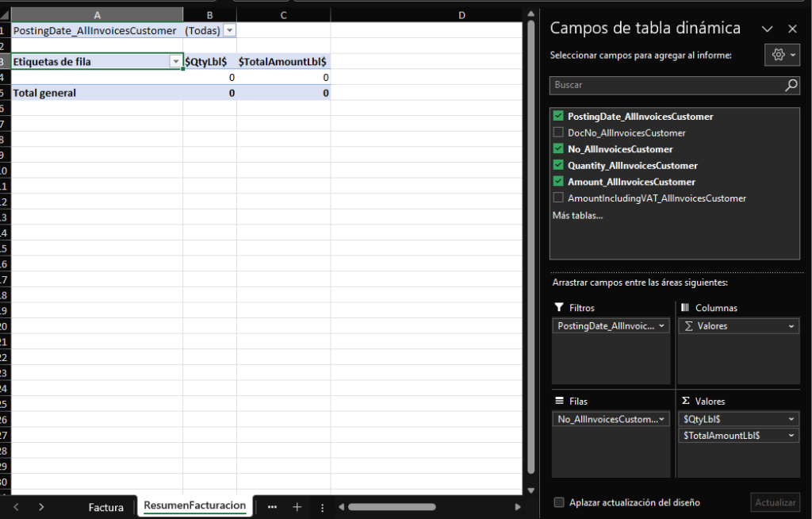Select the Total general cell
This screenshot has height=519, width=812.
point(97,93)
